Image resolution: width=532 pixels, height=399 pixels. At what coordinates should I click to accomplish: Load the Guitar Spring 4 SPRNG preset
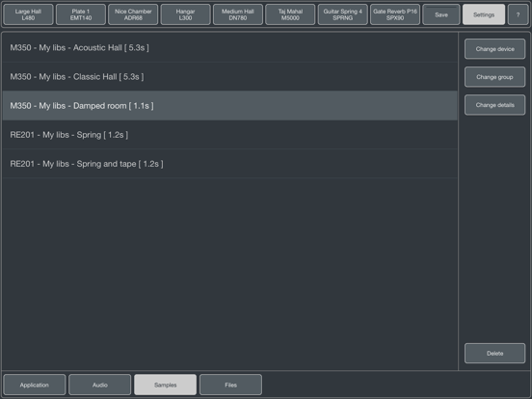pyautogui.click(x=343, y=14)
